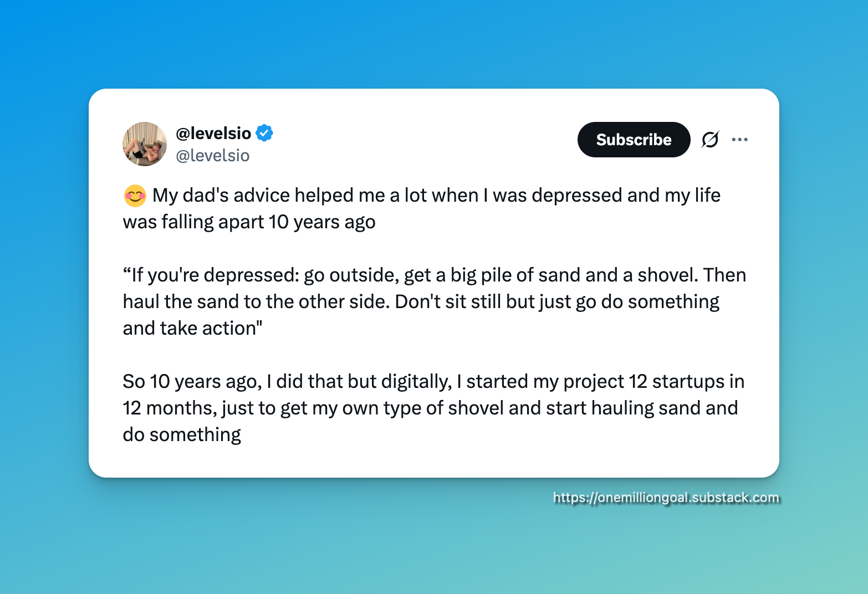
Task: Click the "and take action" line
Action: pos(192,329)
